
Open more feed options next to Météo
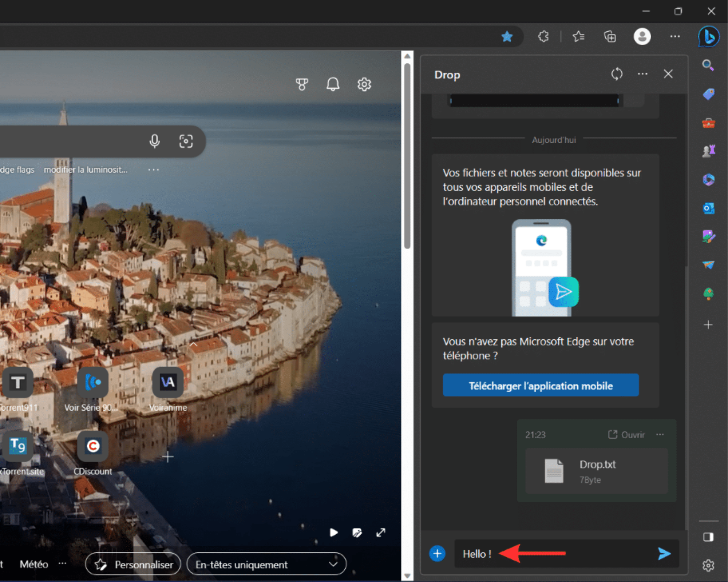pos(63,563)
